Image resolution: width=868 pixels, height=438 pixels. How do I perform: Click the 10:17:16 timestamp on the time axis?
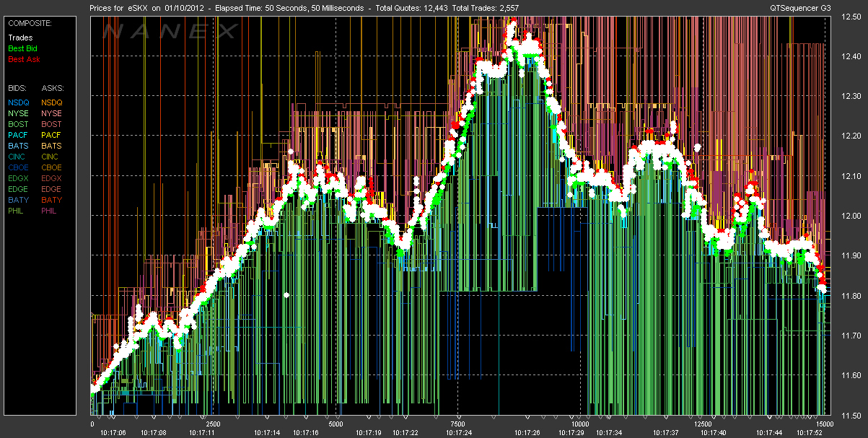point(305,432)
